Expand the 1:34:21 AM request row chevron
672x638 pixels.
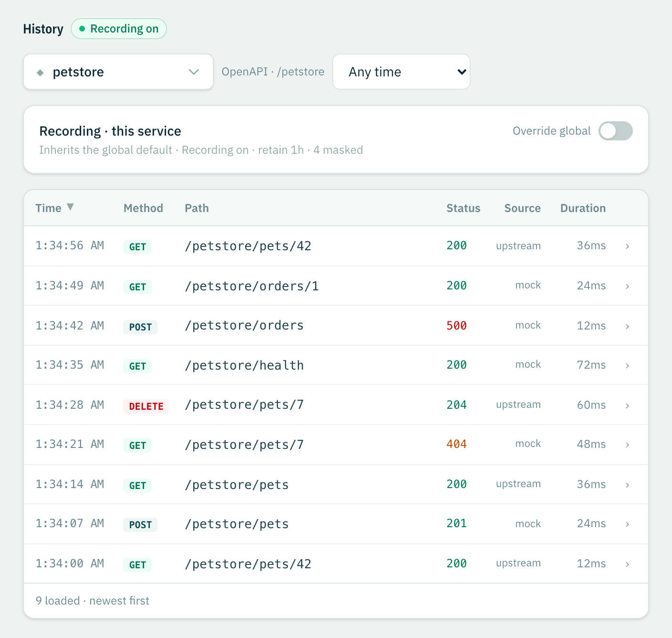[627, 445]
